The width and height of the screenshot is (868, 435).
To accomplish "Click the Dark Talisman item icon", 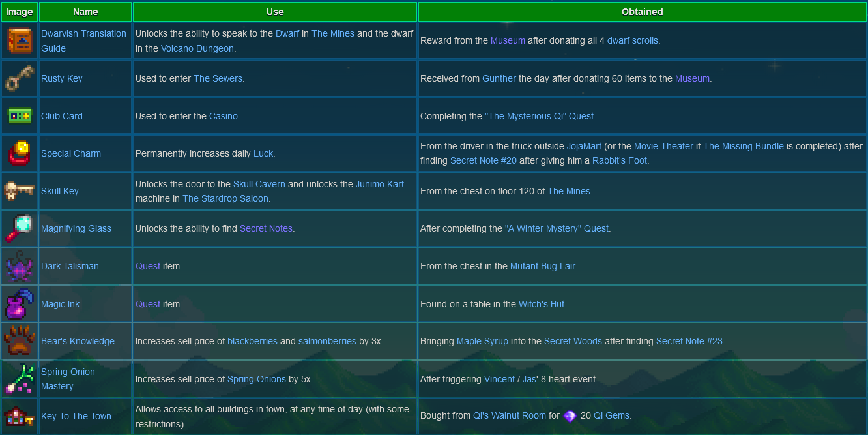I will 20,266.
